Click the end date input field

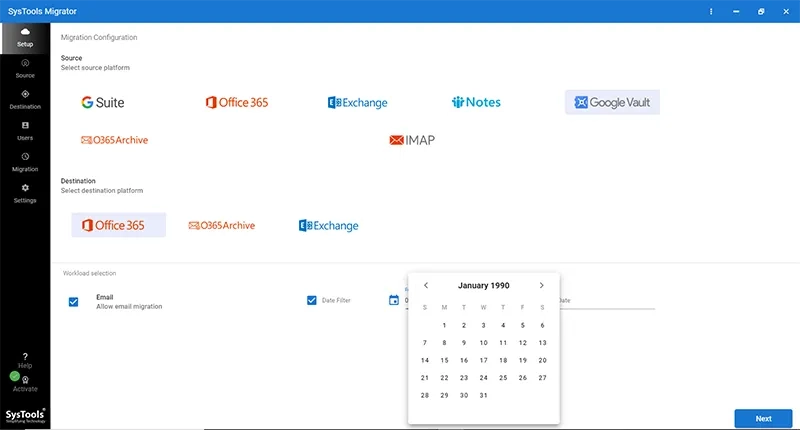tap(607, 301)
